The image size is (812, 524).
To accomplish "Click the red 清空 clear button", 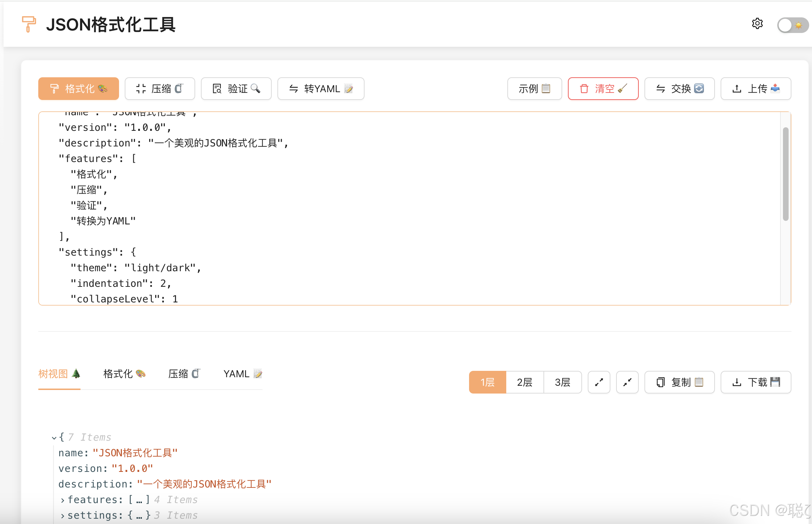I will pos(603,89).
